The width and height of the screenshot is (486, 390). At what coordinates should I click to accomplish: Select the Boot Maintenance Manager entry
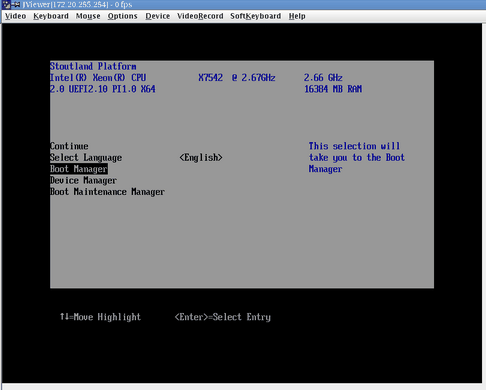(107, 192)
